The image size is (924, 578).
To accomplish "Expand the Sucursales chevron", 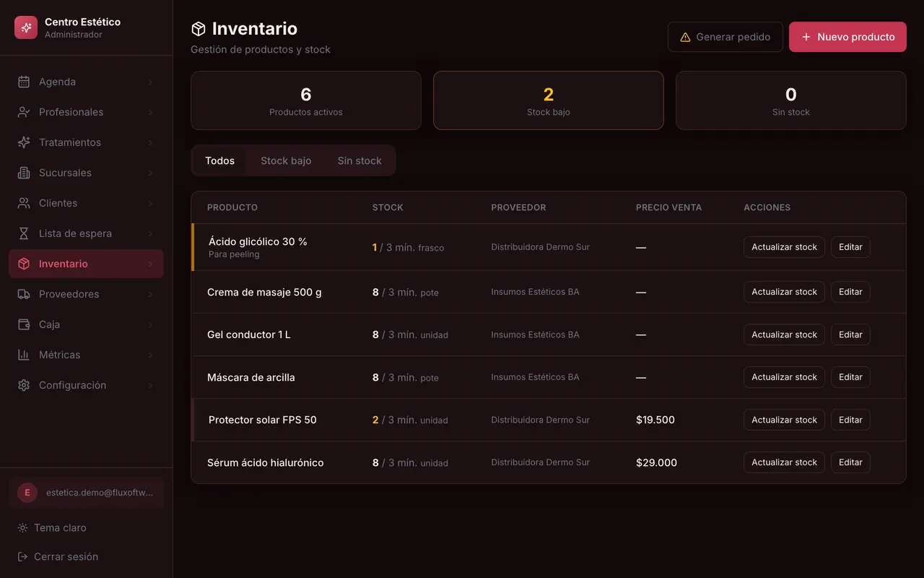I will [150, 173].
